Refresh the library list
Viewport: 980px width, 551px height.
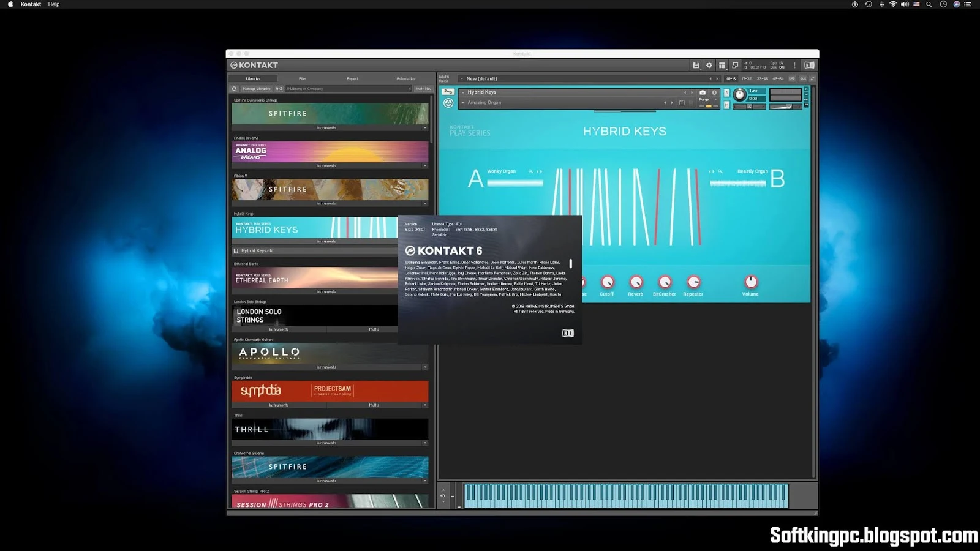point(234,89)
